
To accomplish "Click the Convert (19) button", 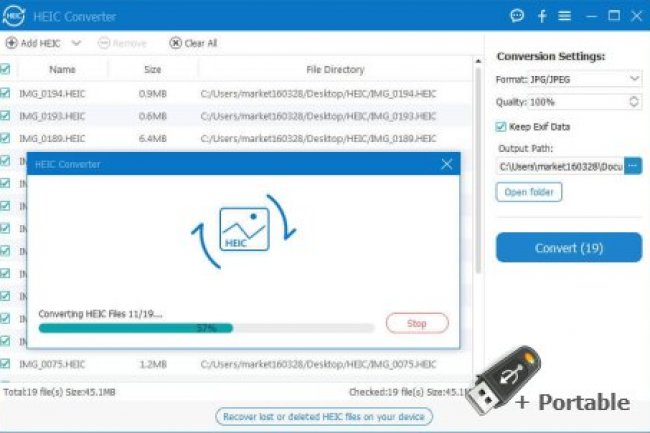I will (568, 247).
